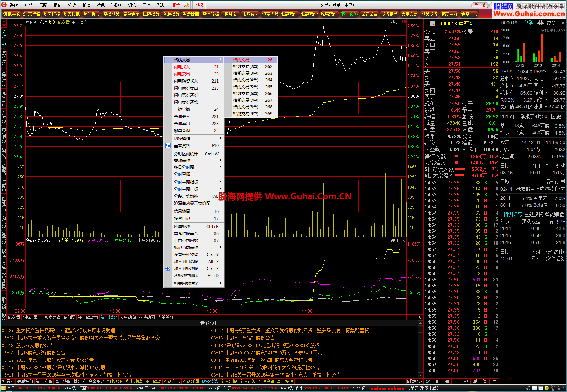The height and width of the screenshot is (392, 567).
Task: Click the red square icon beside 统计
Action: [x=404, y=22]
